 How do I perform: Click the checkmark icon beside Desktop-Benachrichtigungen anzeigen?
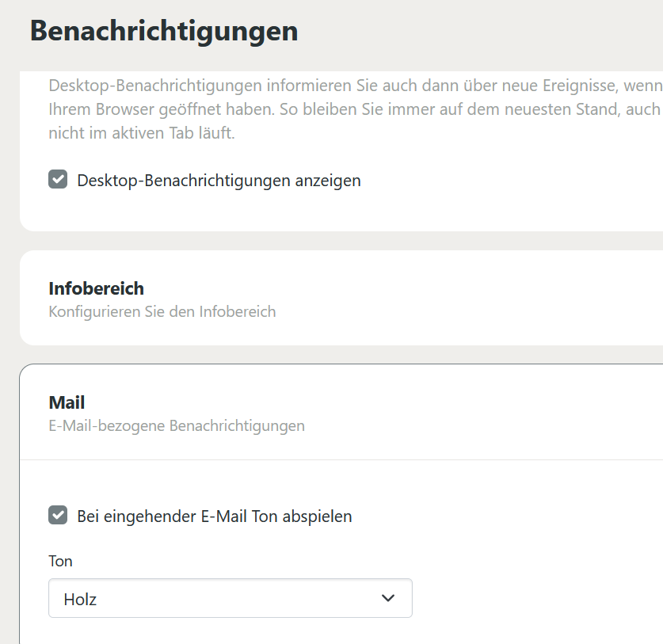58,180
